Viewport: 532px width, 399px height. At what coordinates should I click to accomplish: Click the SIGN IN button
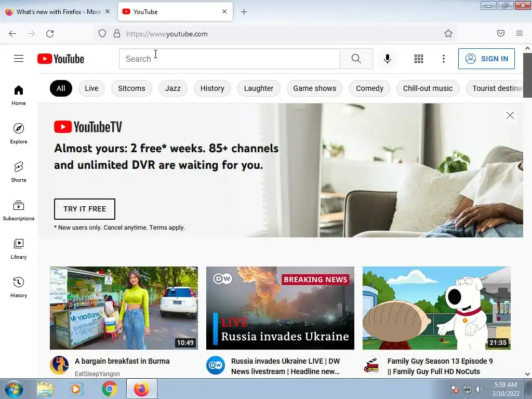[486, 59]
